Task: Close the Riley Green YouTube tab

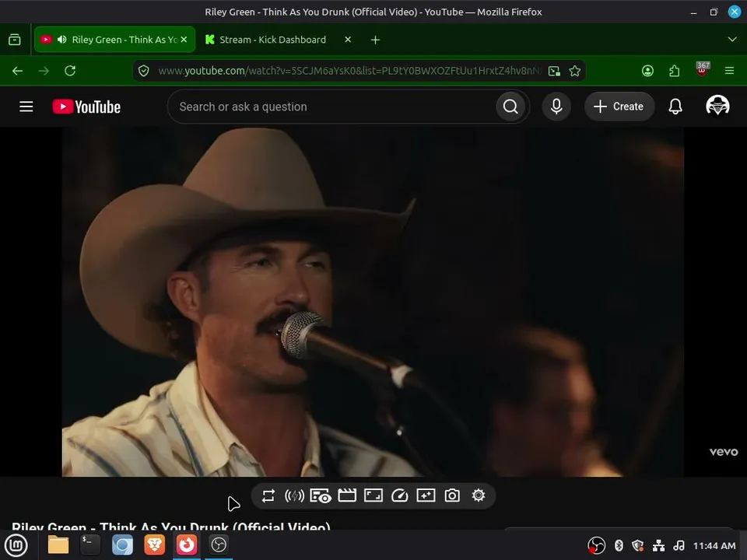Action: [184, 40]
